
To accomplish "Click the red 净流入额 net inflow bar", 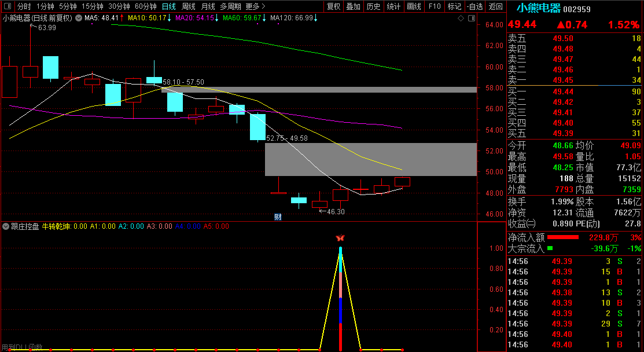I will coord(562,237).
